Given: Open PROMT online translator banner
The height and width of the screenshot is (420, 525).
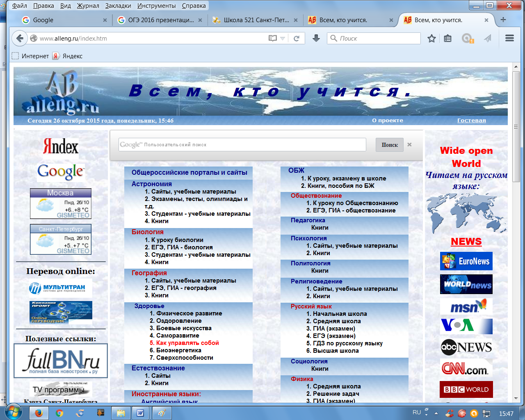Looking at the screenshot, I should click(61, 313).
